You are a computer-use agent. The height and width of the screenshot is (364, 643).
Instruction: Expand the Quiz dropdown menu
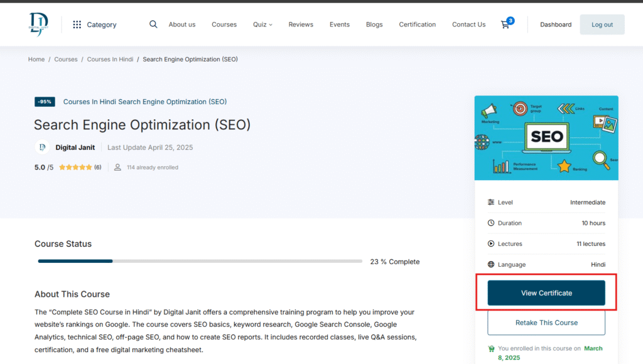pos(262,24)
